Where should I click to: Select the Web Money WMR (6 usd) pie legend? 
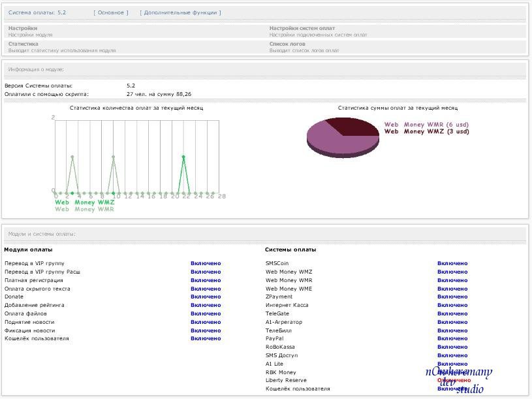[426, 125]
